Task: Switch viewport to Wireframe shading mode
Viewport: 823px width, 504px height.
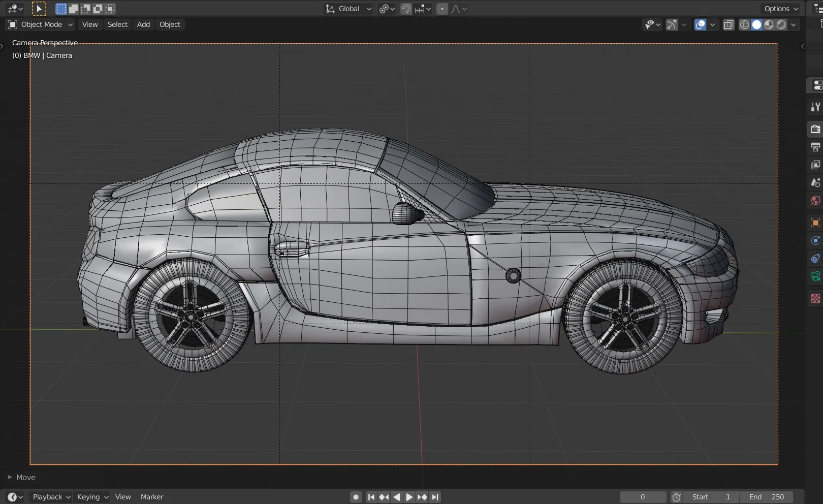Action: [x=744, y=24]
